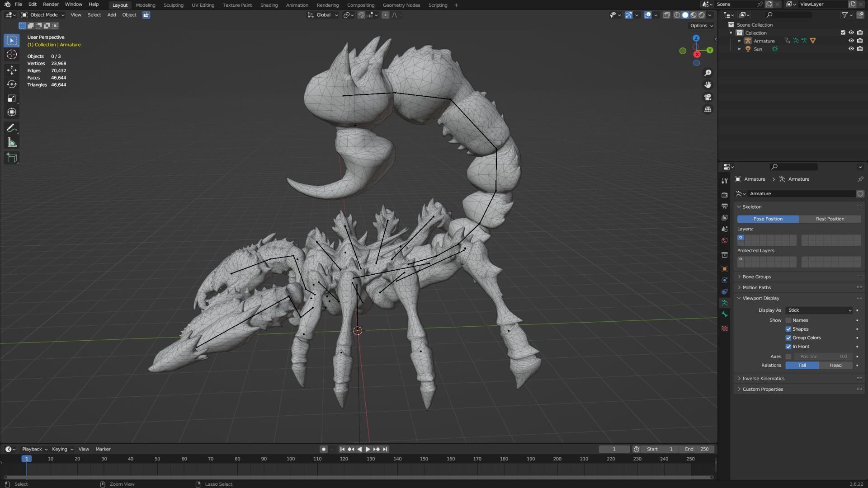Toggle X-ray shading button
The width and height of the screenshot is (868, 488).
(666, 15)
